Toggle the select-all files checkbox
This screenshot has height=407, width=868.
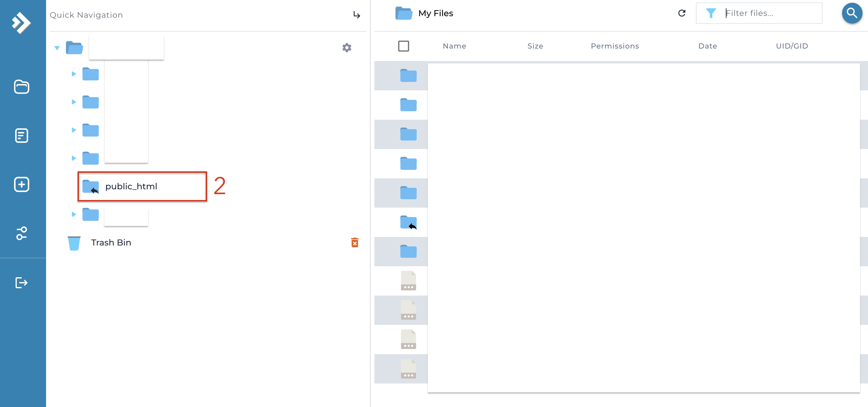pos(403,46)
